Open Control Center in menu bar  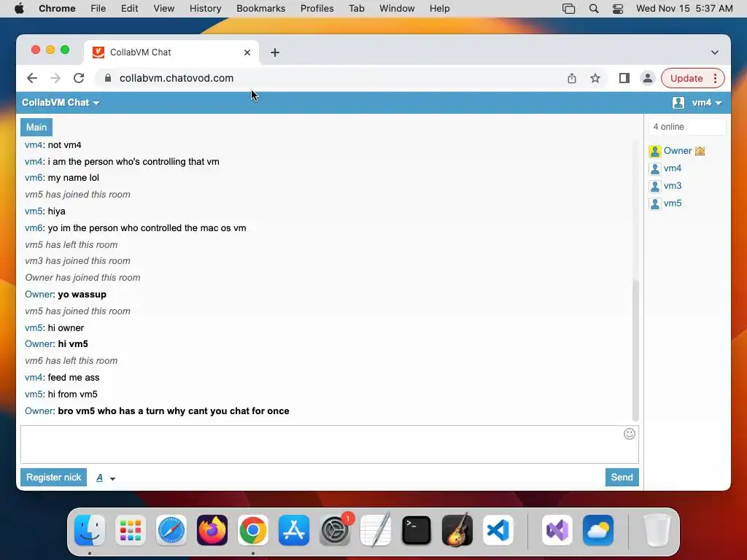click(618, 9)
